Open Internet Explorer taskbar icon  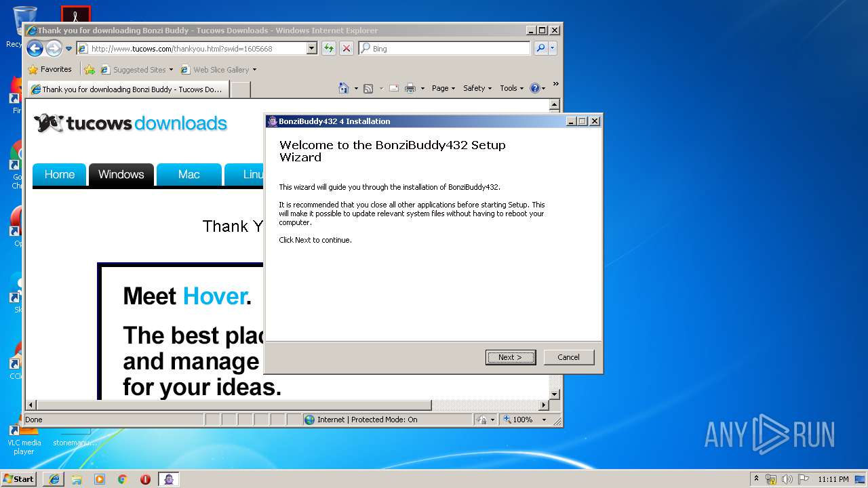click(54, 479)
